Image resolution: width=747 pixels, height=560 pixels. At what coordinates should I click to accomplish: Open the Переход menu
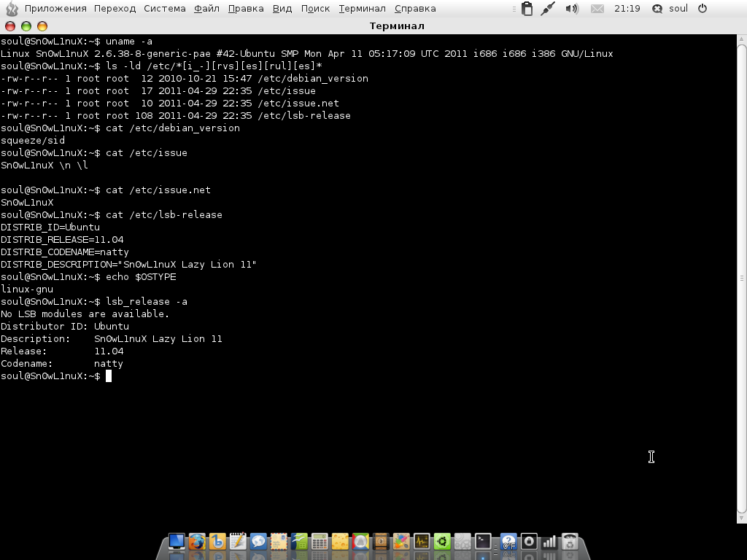click(115, 9)
